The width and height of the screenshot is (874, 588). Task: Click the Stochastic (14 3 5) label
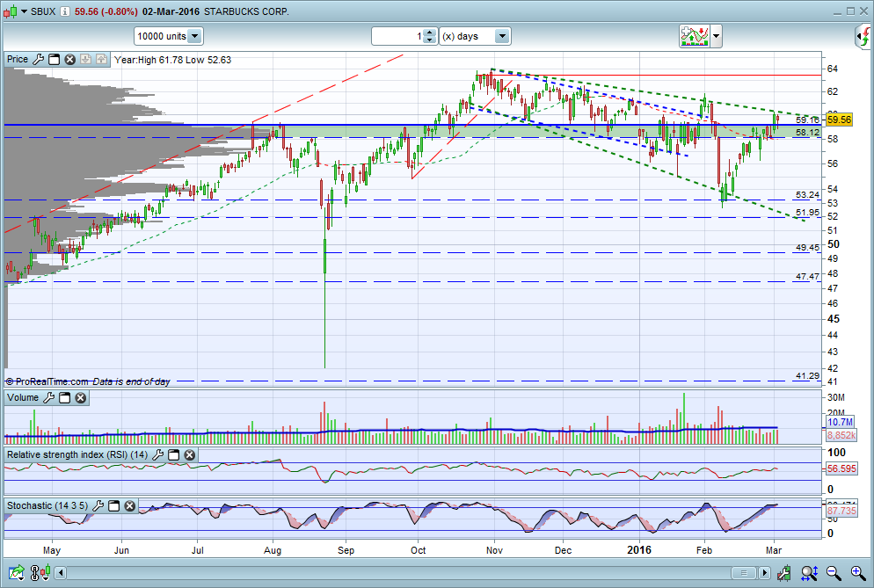47,505
